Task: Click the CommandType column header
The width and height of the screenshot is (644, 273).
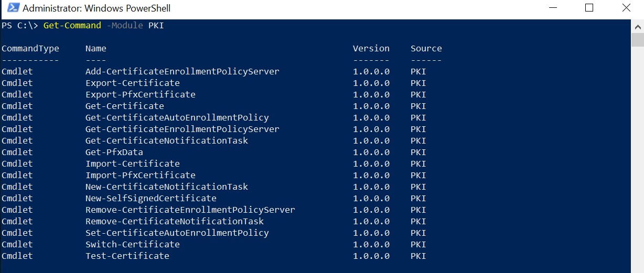Action: pos(30,48)
